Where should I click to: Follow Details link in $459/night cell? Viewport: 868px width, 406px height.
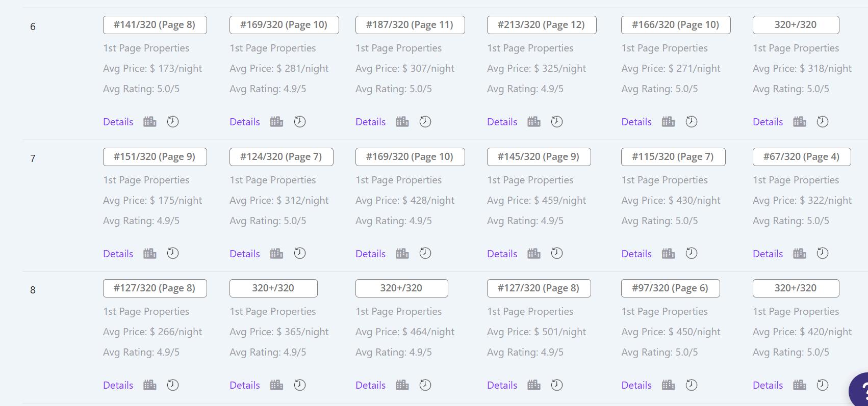[x=502, y=254]
